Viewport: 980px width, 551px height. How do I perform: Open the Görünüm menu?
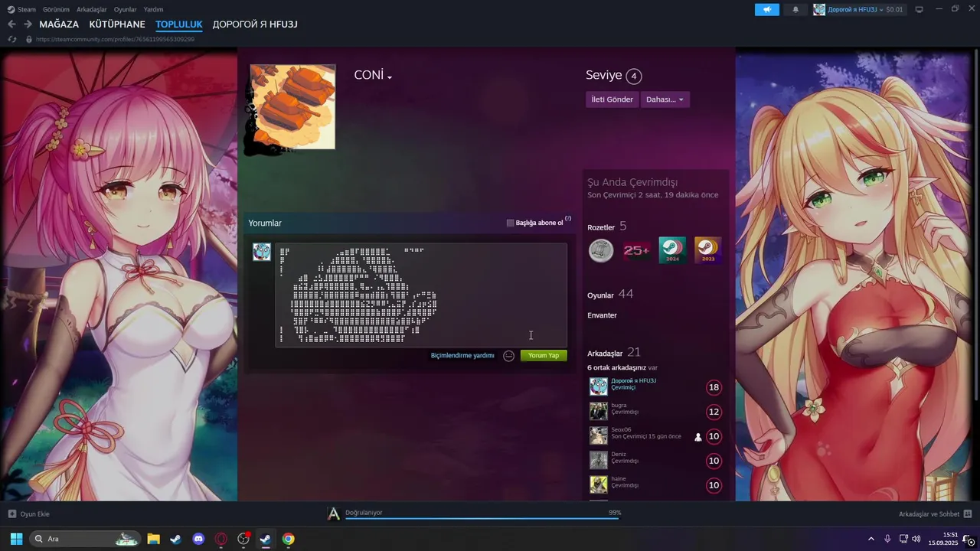[x=56, y=9]
